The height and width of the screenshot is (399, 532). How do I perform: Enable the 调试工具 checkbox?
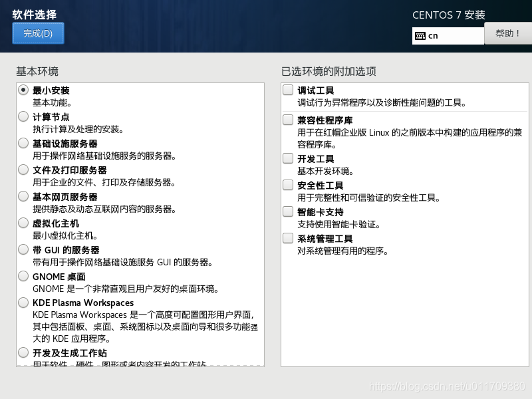[x=288, y=90]
